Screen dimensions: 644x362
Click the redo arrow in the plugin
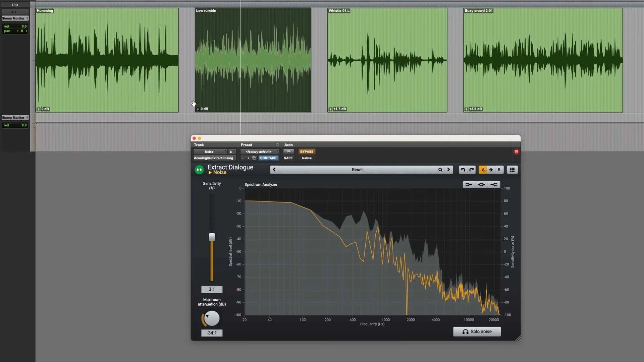coord(471,170)
